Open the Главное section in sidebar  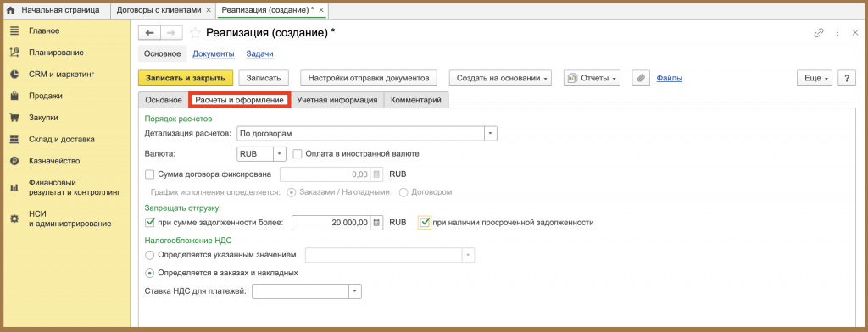click(44, 31)
